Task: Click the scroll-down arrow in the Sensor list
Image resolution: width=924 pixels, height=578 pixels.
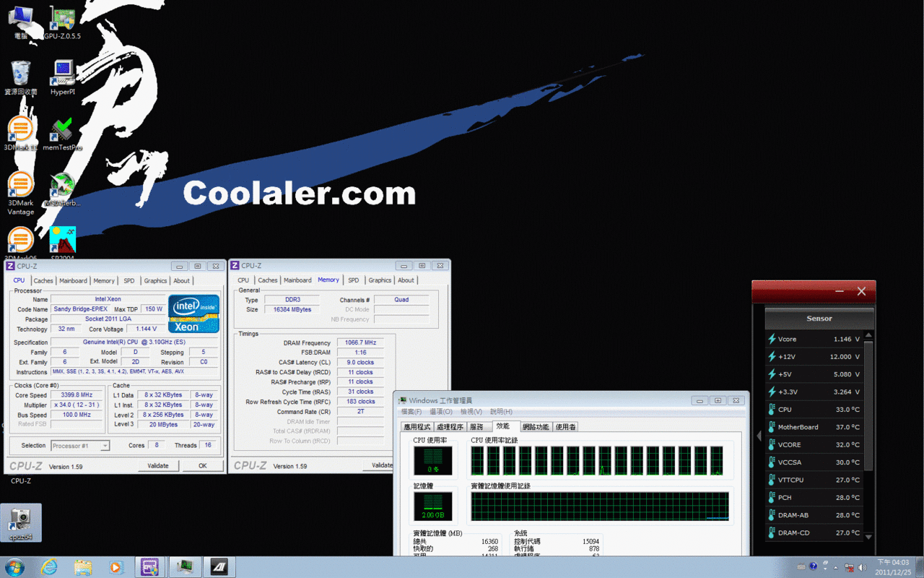Action: (x=868, y=538)
